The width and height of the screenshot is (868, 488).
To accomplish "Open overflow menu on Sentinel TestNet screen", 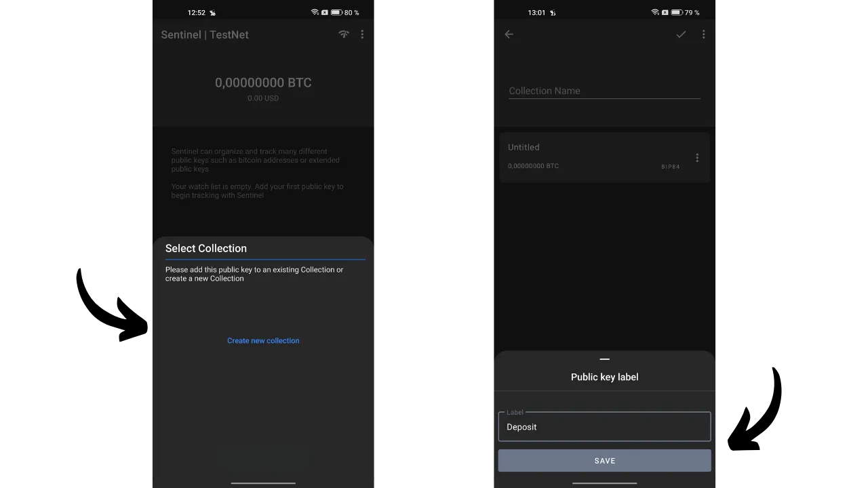I will (362, 35).
